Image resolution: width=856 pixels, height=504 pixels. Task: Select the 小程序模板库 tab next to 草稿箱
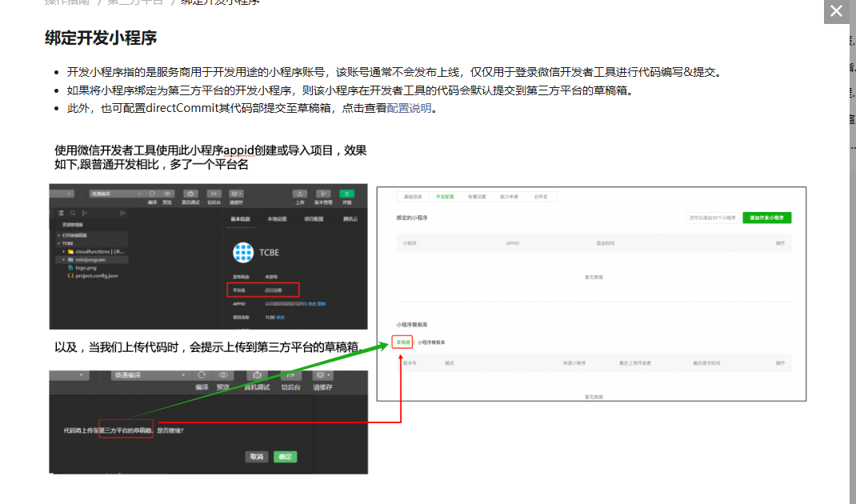pyautogui.click(x=431, y=342)
